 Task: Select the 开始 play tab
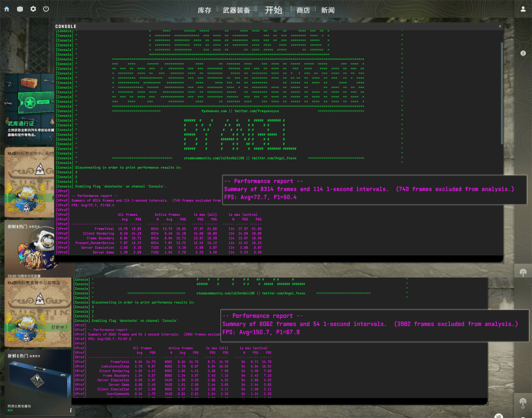273,10
